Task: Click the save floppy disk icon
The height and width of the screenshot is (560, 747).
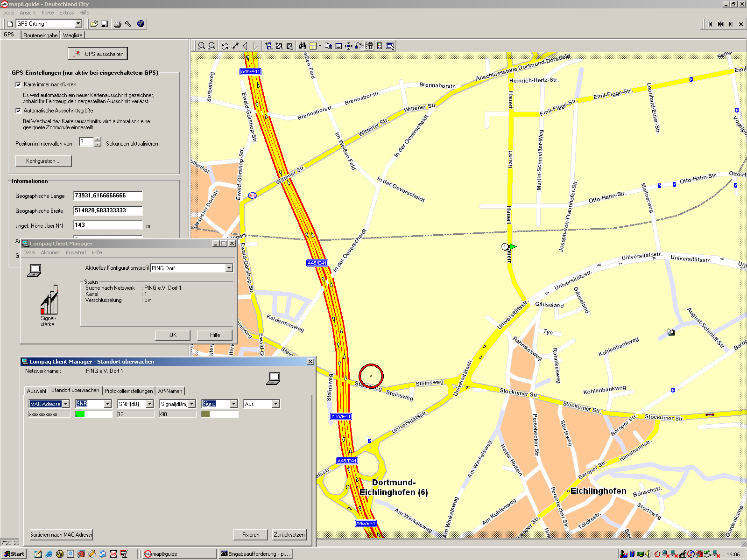Action: 105,24
